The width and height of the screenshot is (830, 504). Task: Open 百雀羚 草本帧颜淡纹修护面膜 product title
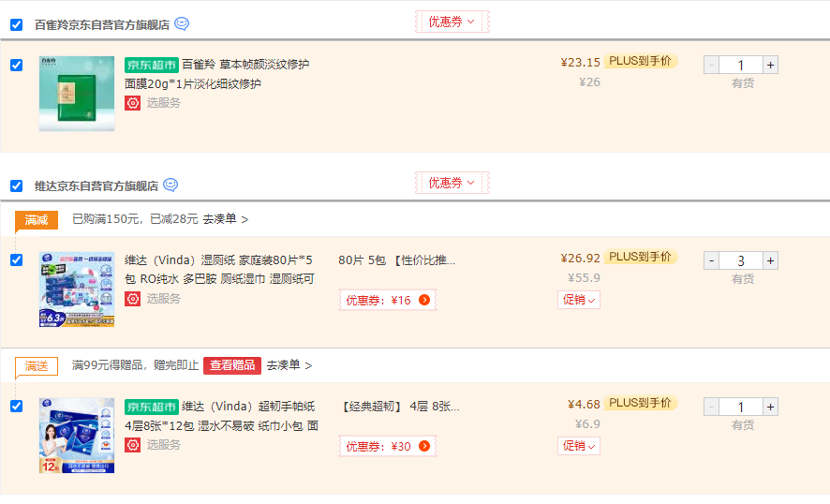217,74
